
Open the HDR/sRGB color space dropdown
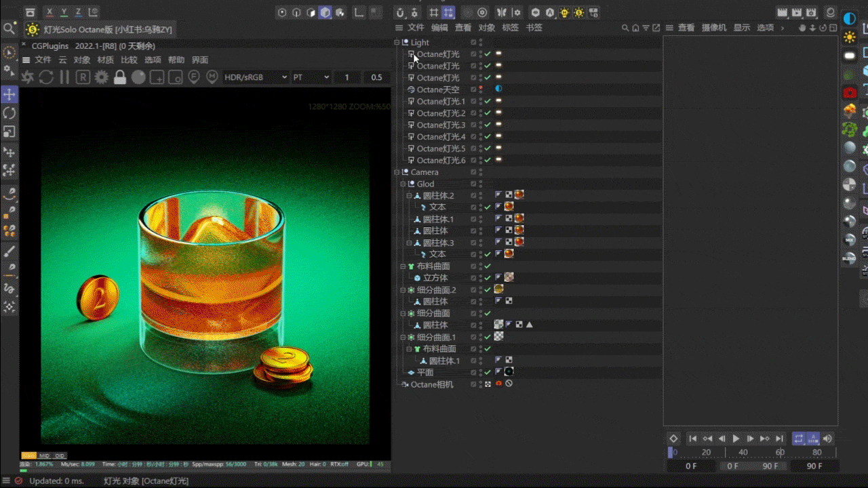256,77
